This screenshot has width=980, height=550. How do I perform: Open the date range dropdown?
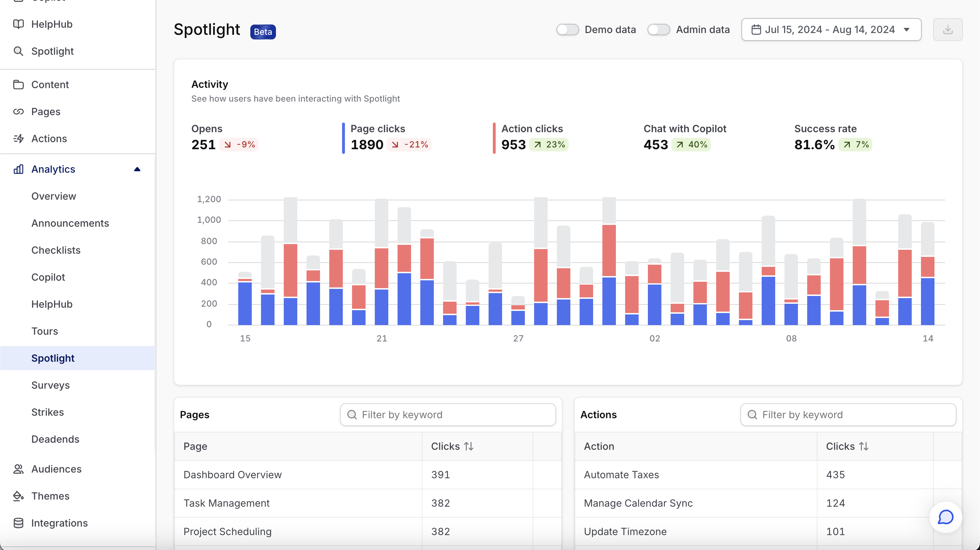tap(831, 29)
